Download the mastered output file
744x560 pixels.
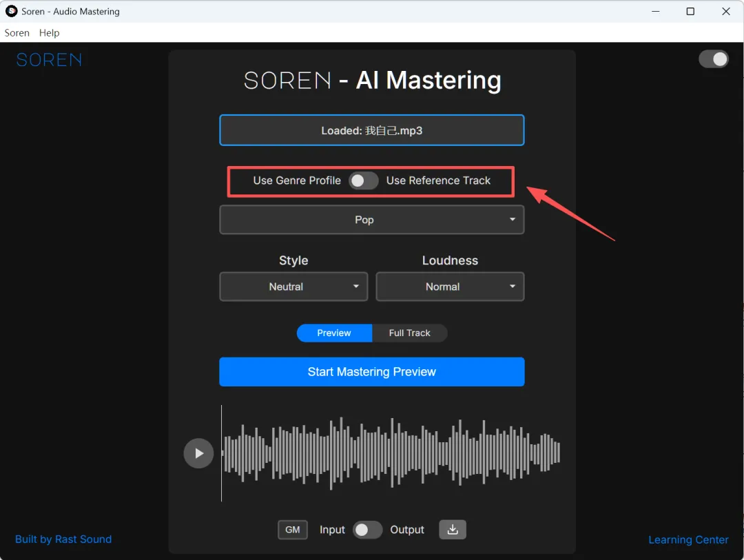pyautogui.click(x=452, y=530)
